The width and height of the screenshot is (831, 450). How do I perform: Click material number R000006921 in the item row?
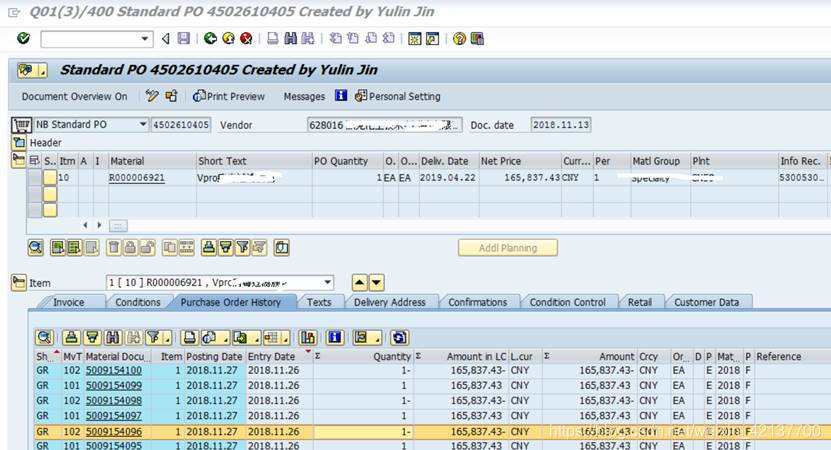[137, 178]
